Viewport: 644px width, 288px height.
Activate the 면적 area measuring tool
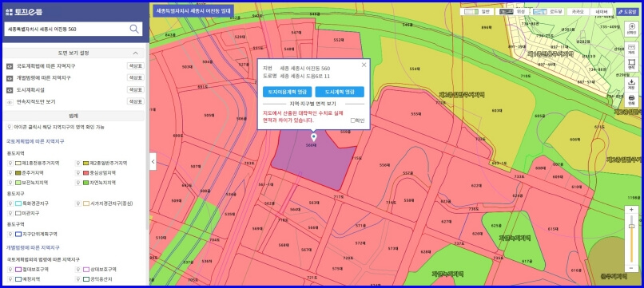pos(631,65)
